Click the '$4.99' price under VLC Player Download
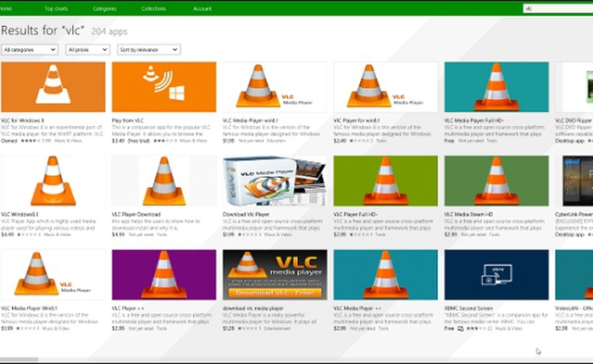This screenshot has width=593, height=364. (118, 234)
